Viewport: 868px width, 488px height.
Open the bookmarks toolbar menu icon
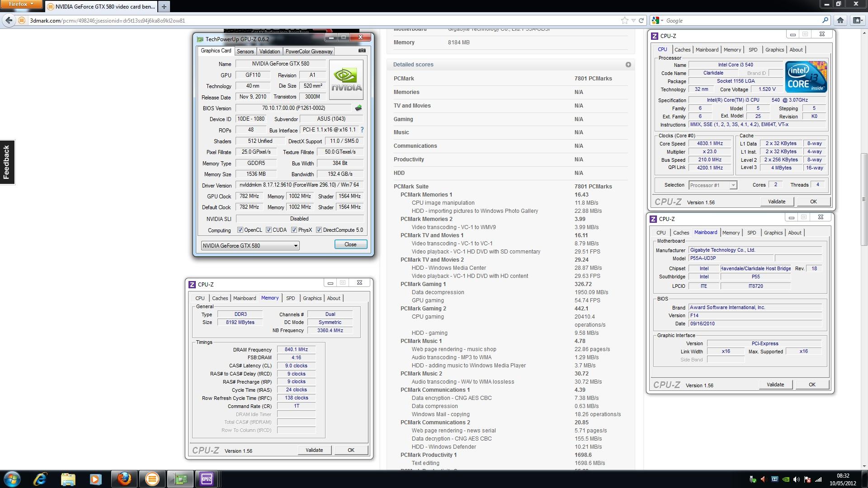[857, 20]
